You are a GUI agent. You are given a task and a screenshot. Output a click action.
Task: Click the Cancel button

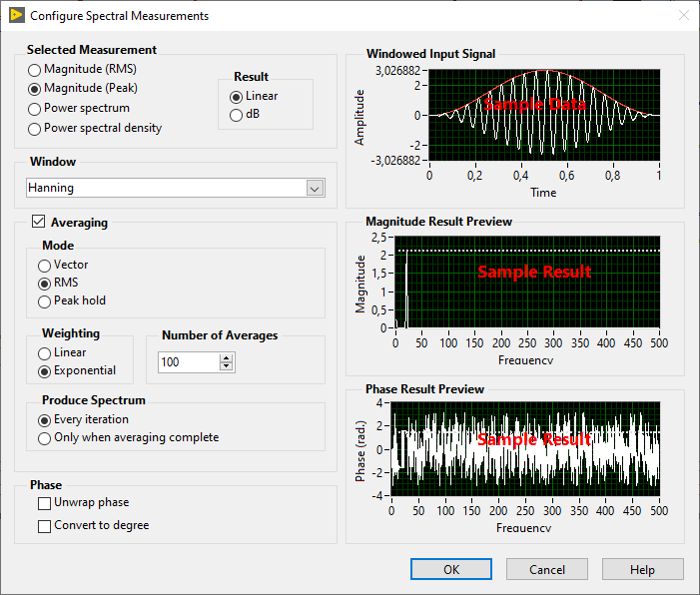coord(547,569)
